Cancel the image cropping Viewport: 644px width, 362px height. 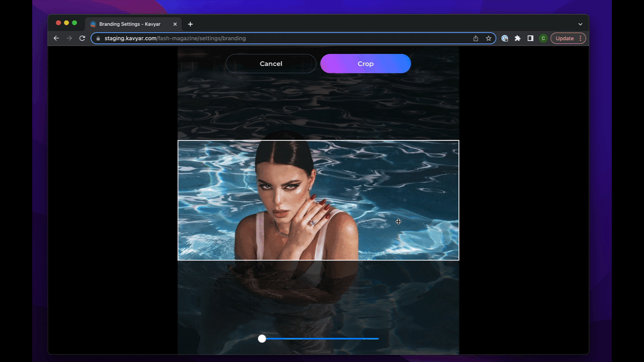[x=271, y=64]
